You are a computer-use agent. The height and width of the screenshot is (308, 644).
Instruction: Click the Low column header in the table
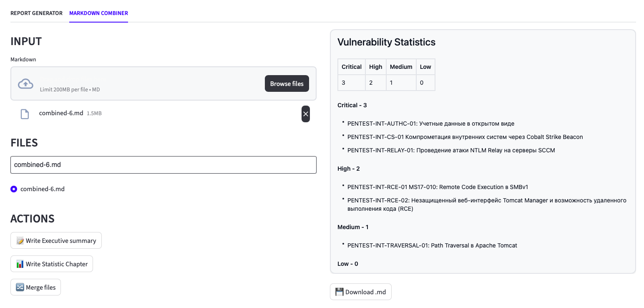(x=425, y=67)
